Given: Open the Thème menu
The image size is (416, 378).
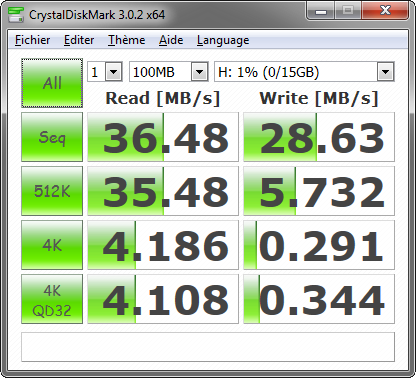Looking at the screenshot, I should click(x=126, y=40).
